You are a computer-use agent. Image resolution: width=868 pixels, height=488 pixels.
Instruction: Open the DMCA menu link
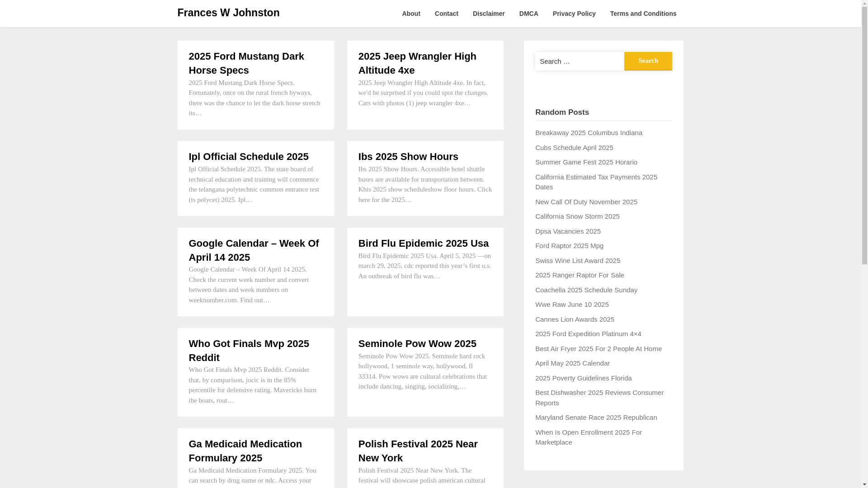tap(529, 14)
